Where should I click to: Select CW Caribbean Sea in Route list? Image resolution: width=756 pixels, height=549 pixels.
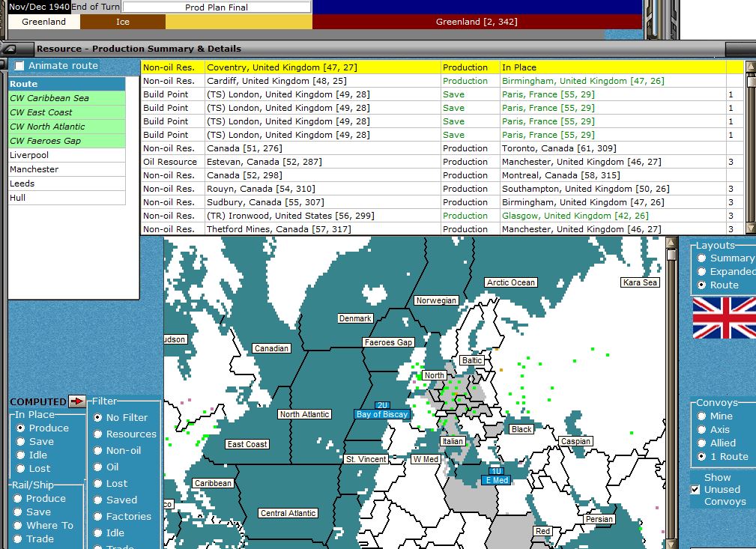click(x=67, y=98)
